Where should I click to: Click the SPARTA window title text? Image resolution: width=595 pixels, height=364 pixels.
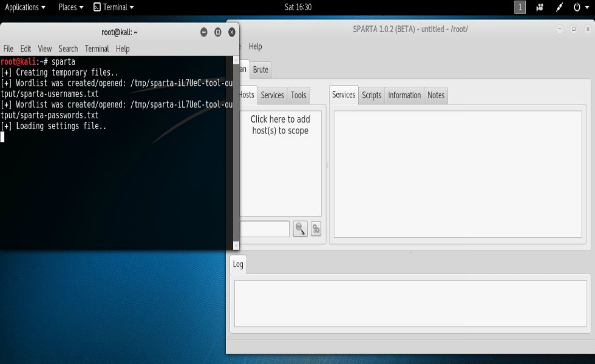click(x=410, y=29)
